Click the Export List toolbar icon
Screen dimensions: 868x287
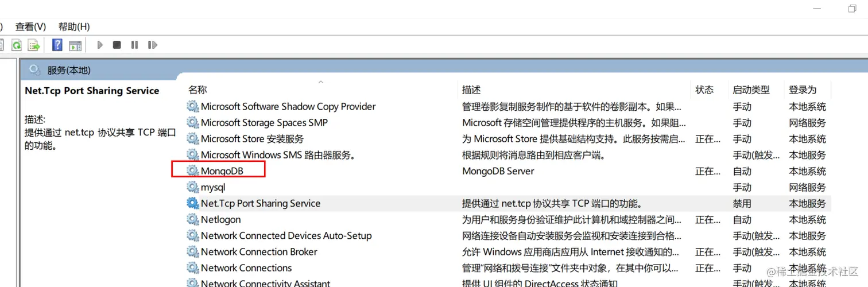pyautogui.click(x=34, y=45)
